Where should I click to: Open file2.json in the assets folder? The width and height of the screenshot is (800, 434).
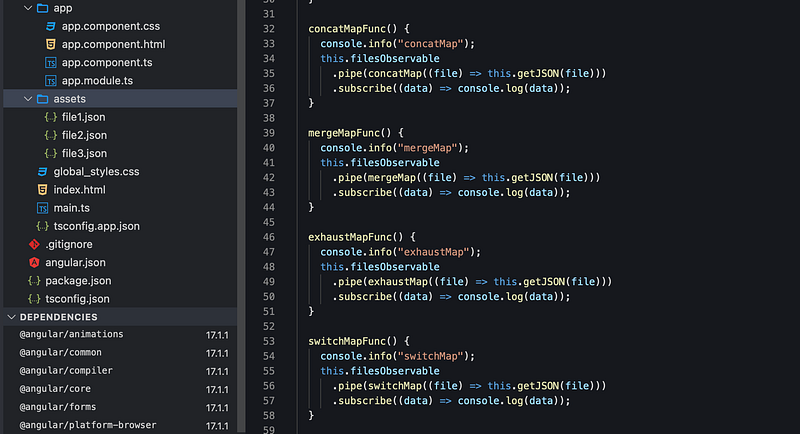point(84,135)
